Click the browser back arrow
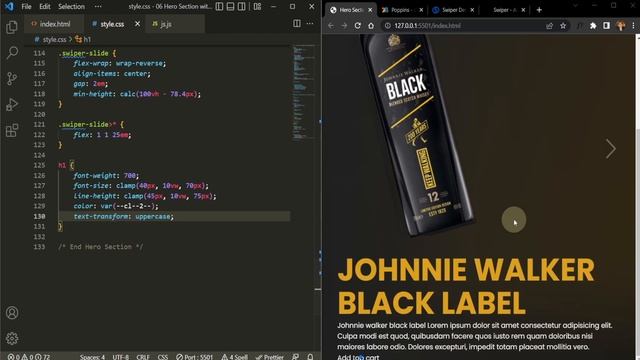Viewport: 640px width, 360px height. pos(331,26)
